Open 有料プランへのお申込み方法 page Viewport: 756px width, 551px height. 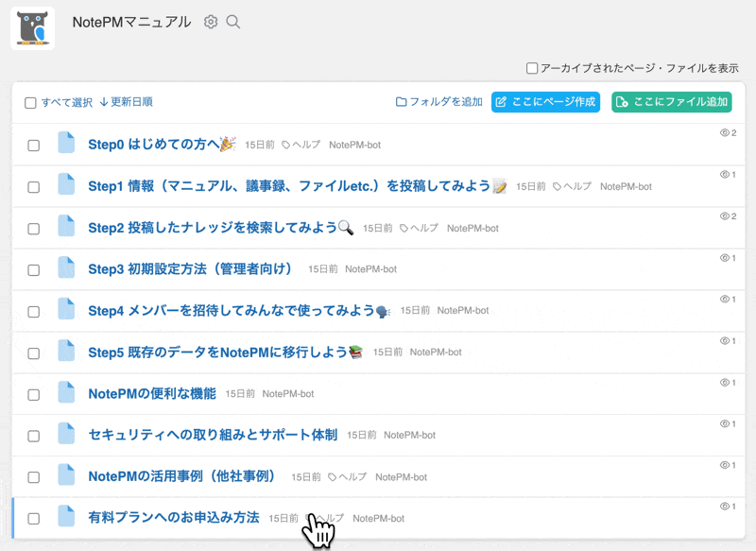coord(174,518)
